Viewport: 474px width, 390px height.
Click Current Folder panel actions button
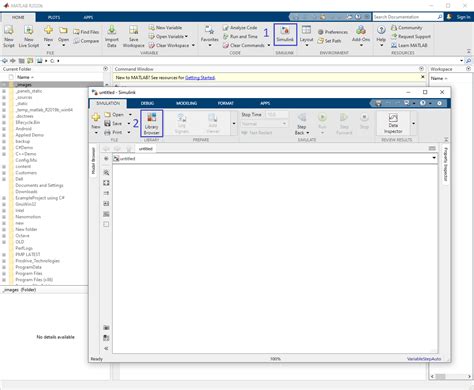[x=106, y=69]
